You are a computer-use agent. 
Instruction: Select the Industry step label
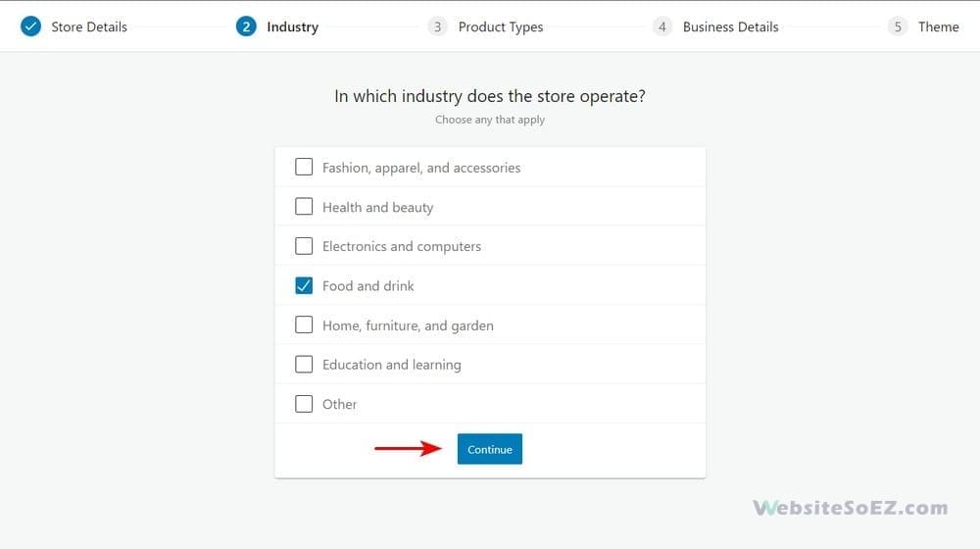click(292, 26)
